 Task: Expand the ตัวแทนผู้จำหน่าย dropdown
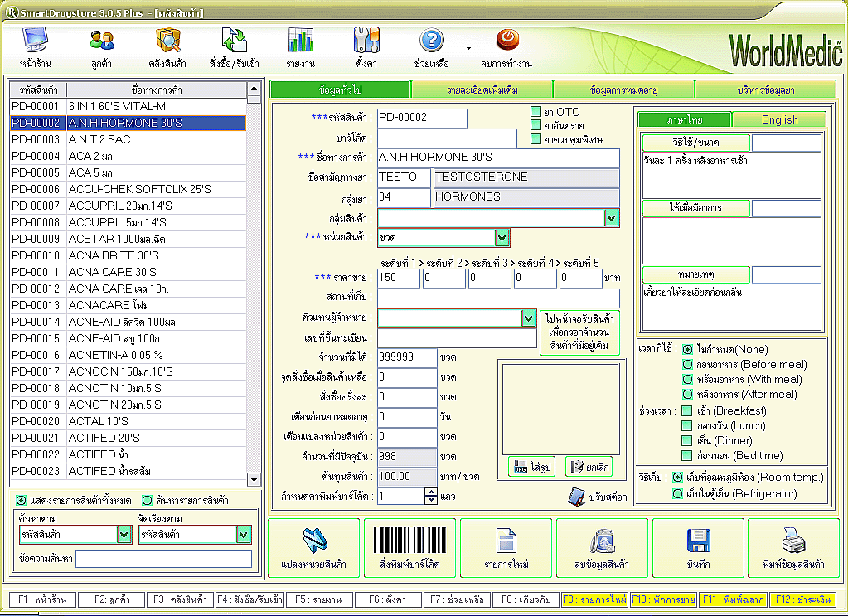(x=528, y=318)
